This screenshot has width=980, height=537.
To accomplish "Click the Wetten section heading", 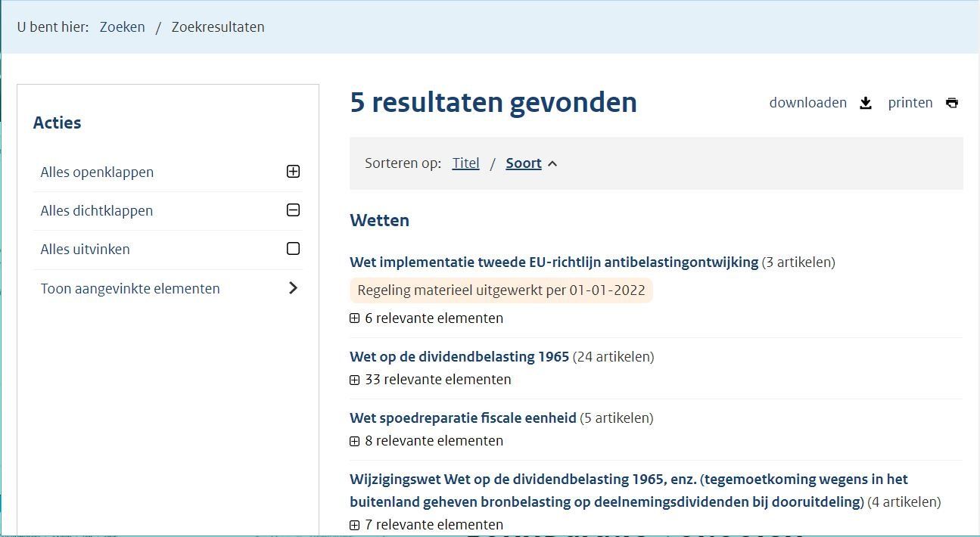I will coord(380,221).
